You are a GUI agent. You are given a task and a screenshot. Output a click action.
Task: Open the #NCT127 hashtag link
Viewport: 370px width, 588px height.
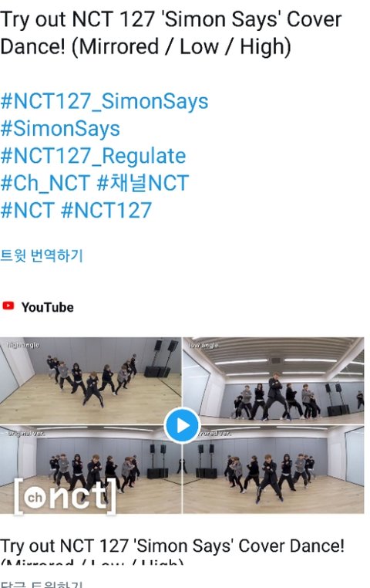pyautogui.click(x=106, y=210)
